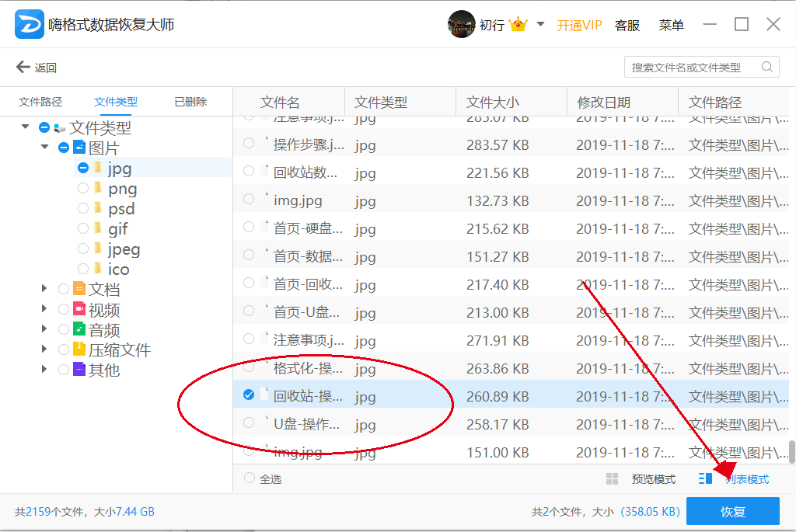Click the back arrow icon
This screenshot has height=532, width=796.
[23, 67]
